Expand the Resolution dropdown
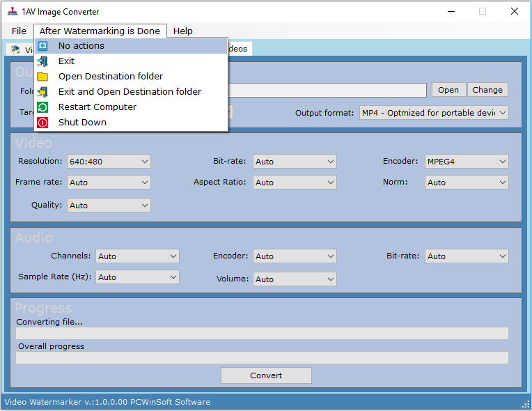 click(109, 162)
